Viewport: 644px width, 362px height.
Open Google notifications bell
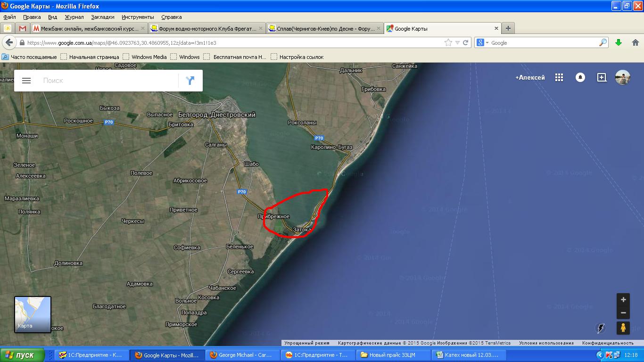pyautogui.click(x=580, y=78)
